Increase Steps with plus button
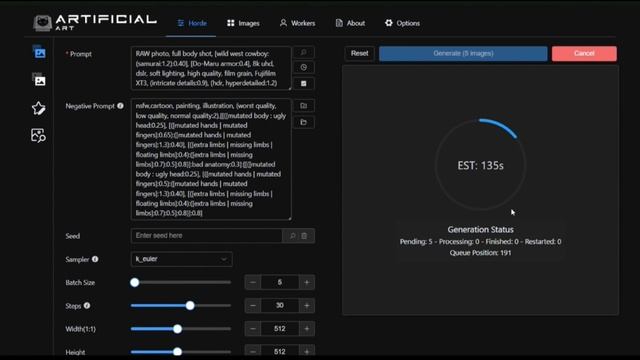Image resolution: width=640 pixels, height=360 pixels. click(x=307, y=305)
